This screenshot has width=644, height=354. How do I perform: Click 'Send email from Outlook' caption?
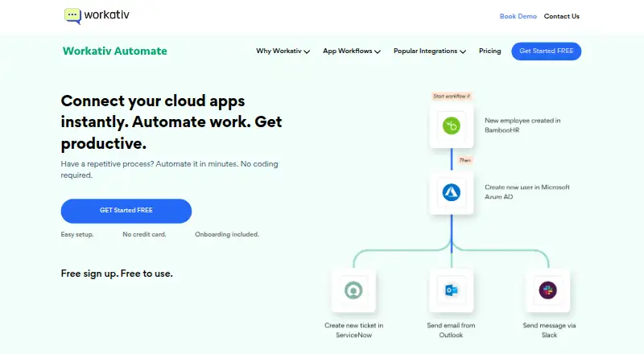click(451, 330)
